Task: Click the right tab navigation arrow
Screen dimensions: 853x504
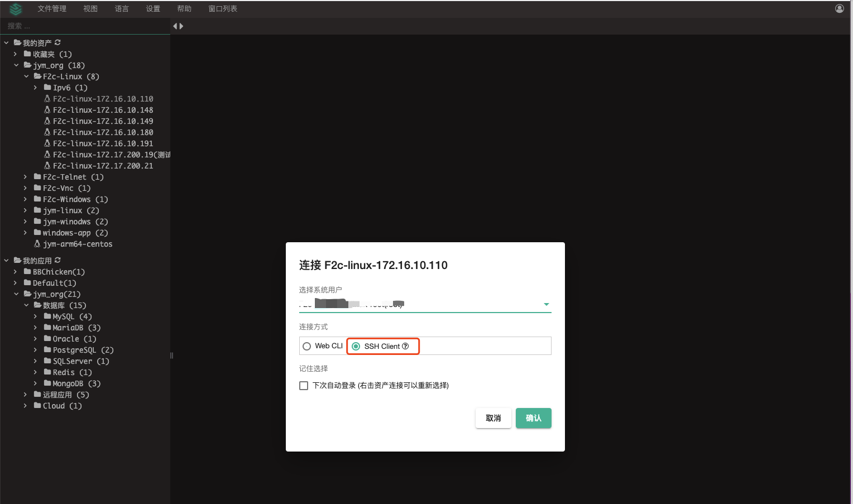Action: pyautogui.click(x=181, y=26)
